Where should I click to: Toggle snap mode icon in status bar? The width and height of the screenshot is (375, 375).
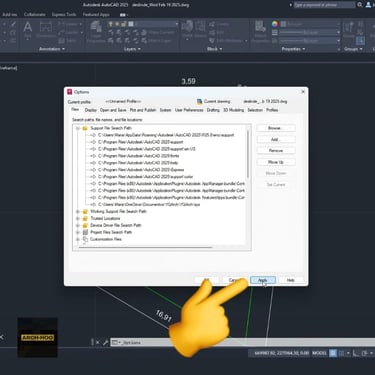point(341,353)
